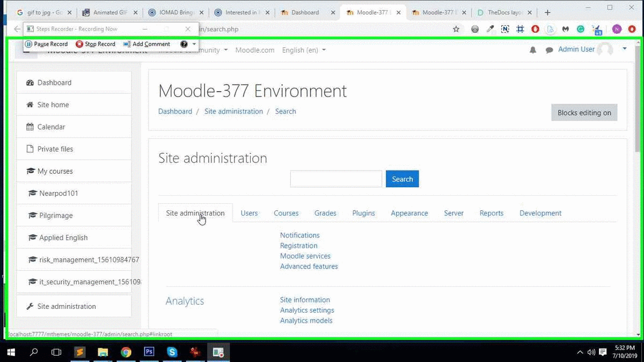Click the Blocks editing on button

tap(584, 113)
